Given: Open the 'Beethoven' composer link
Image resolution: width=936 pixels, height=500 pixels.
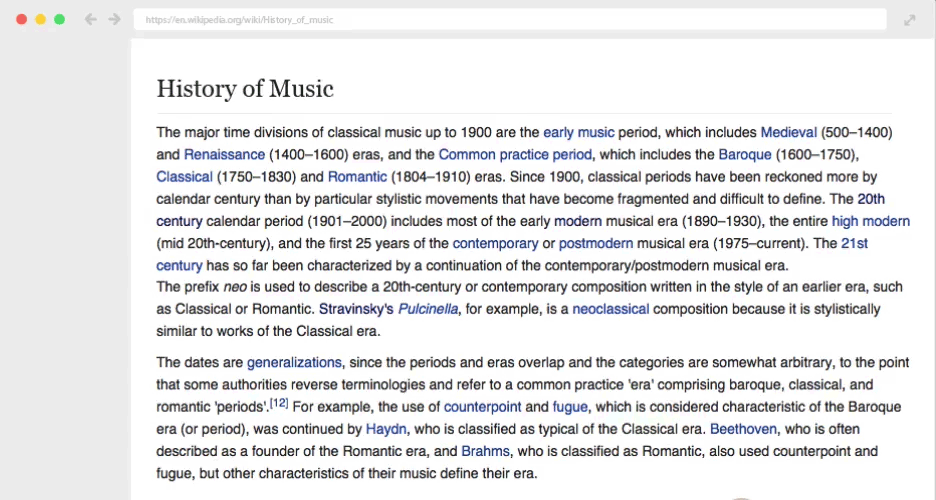Looking at the screenshot, I should (743, 429).
